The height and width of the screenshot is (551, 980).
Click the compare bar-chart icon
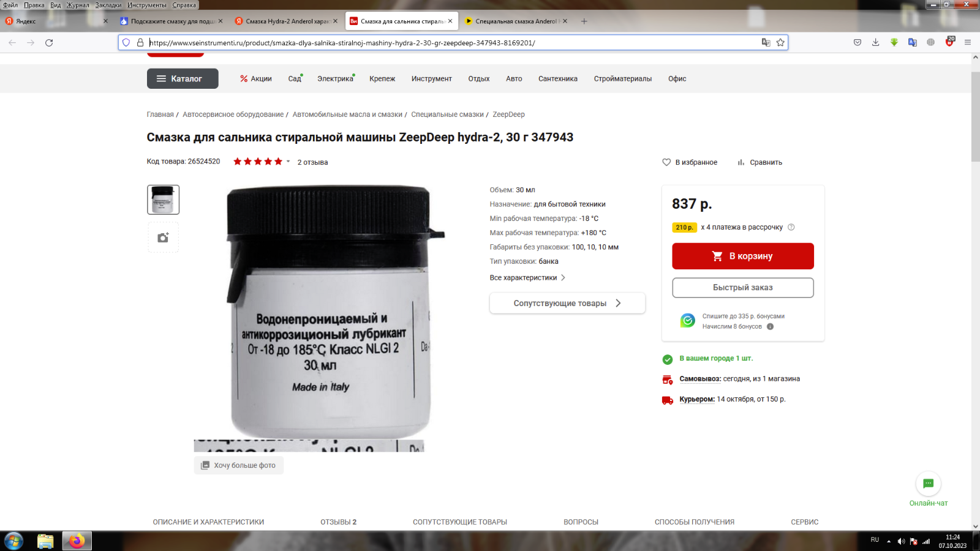[x=741, y=162]
